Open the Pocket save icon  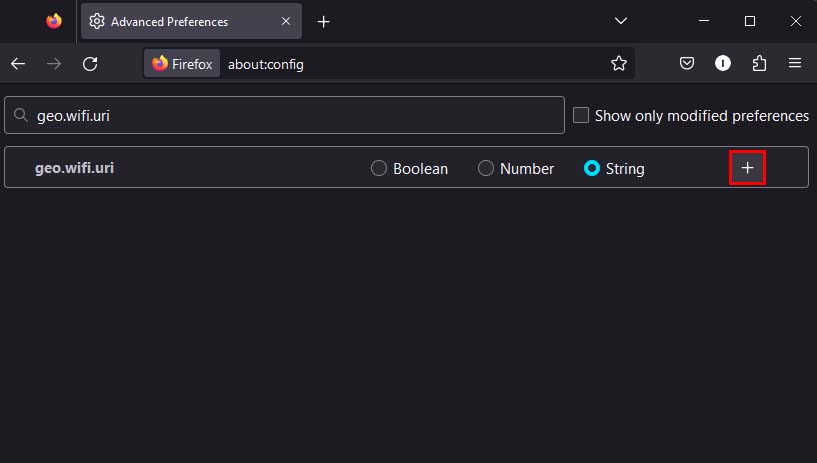point(687,64)
